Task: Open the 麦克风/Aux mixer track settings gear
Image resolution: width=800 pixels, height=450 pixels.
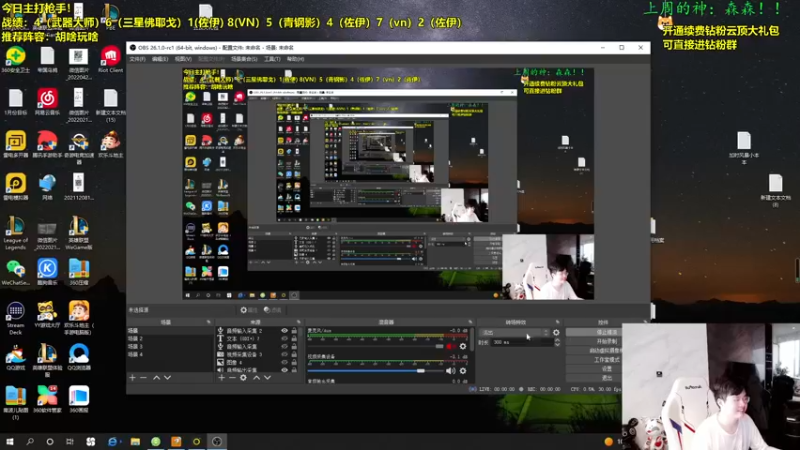Action: (x=463, y=346)
